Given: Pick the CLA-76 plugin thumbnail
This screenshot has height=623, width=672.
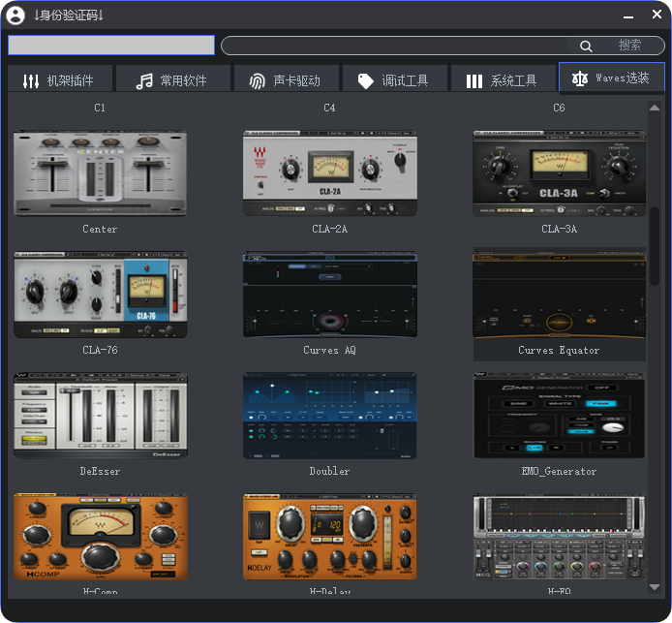Looking at the screenshot, I should (101, 295).
